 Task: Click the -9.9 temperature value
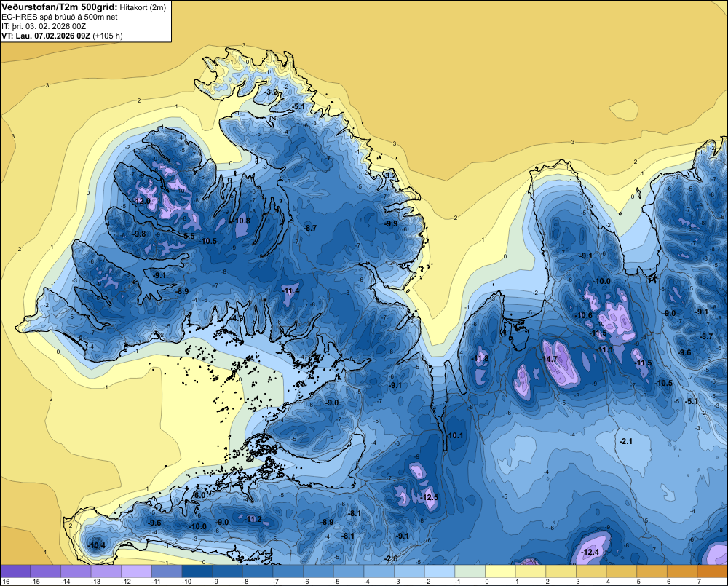(x=391, y=223)
